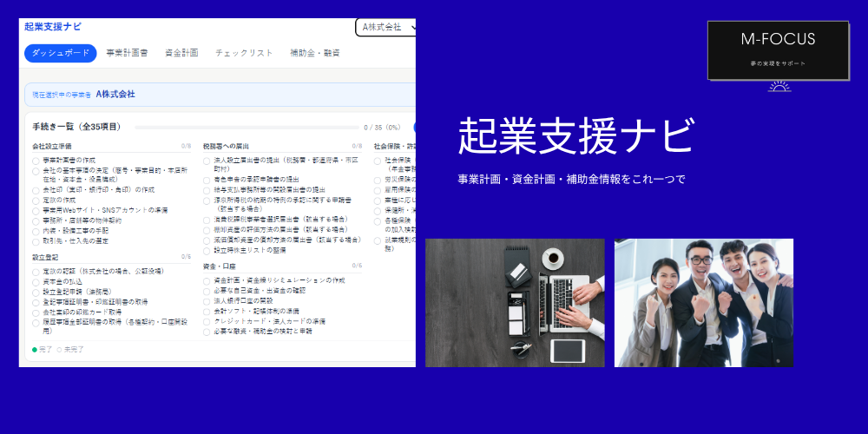This screenshot has height=434, width=868.
Task: Click the 起業支援ナビ app title link
Action: [x=53, y=27]
